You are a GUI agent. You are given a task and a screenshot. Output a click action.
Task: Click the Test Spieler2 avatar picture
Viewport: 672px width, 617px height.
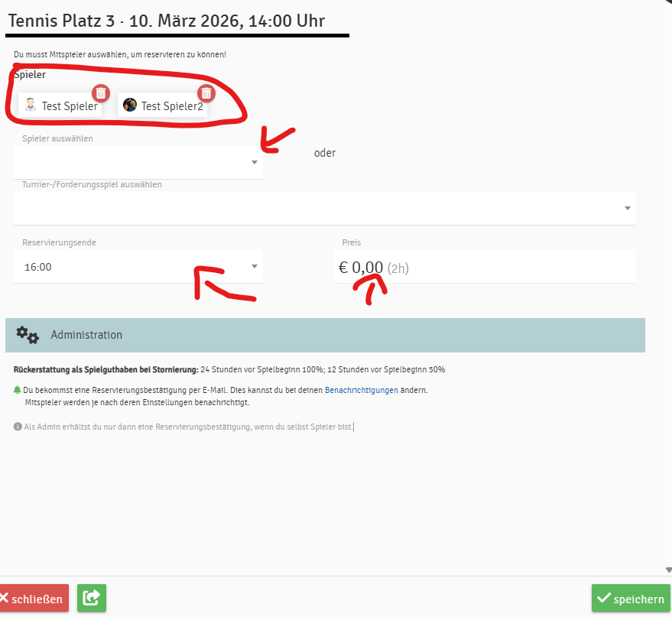pos(130,106)
